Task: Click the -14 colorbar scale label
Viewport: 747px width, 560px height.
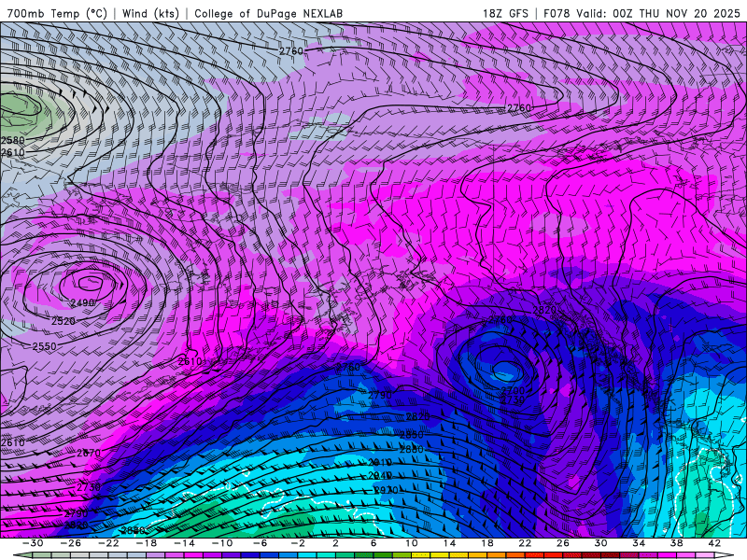Action: pyautogui.click(x=184, y=543)
